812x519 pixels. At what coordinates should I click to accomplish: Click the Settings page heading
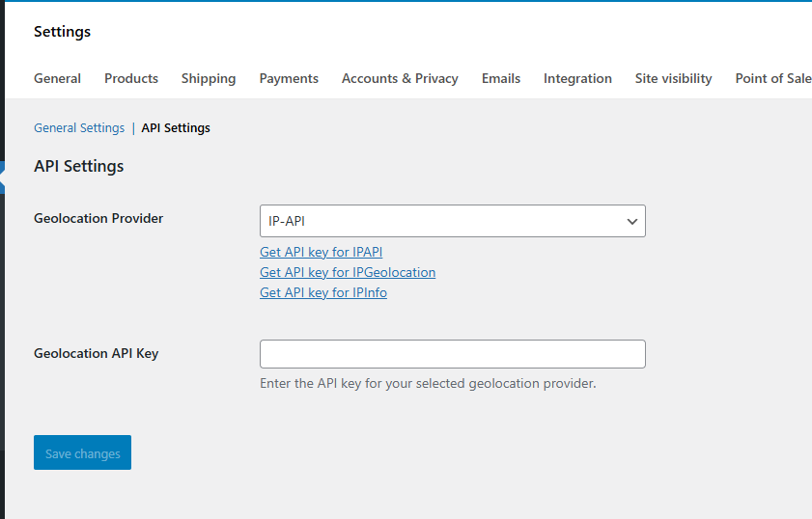(62, 32)
